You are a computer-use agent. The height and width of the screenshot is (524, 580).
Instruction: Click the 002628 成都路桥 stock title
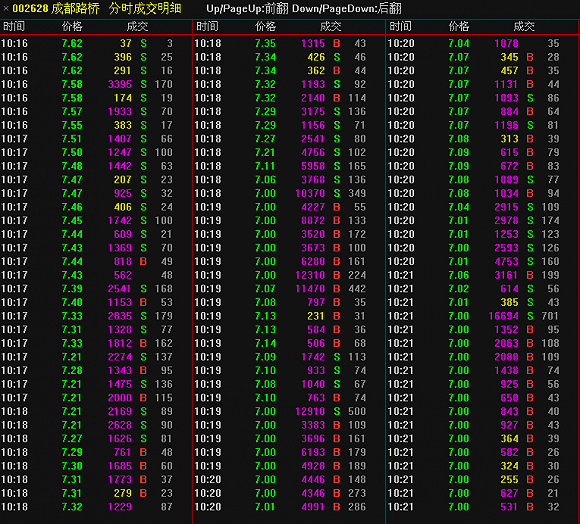pyautogui.click(x=56, y=8)
